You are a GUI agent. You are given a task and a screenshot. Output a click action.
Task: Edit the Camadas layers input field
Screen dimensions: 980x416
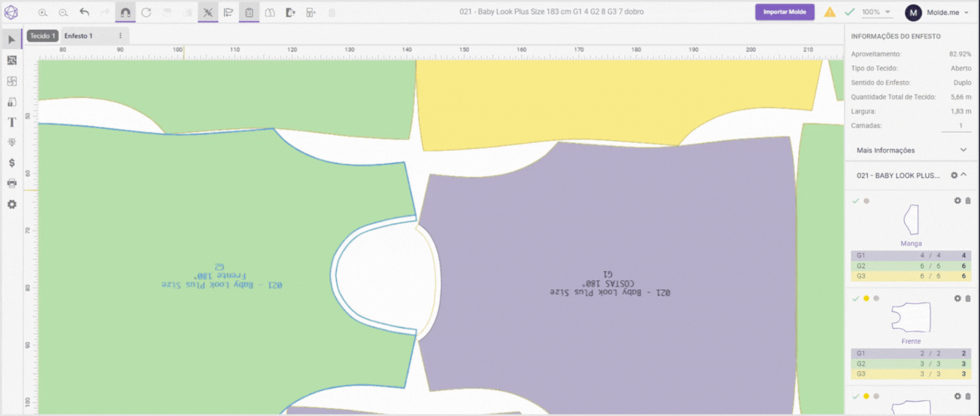pos(955,126)
